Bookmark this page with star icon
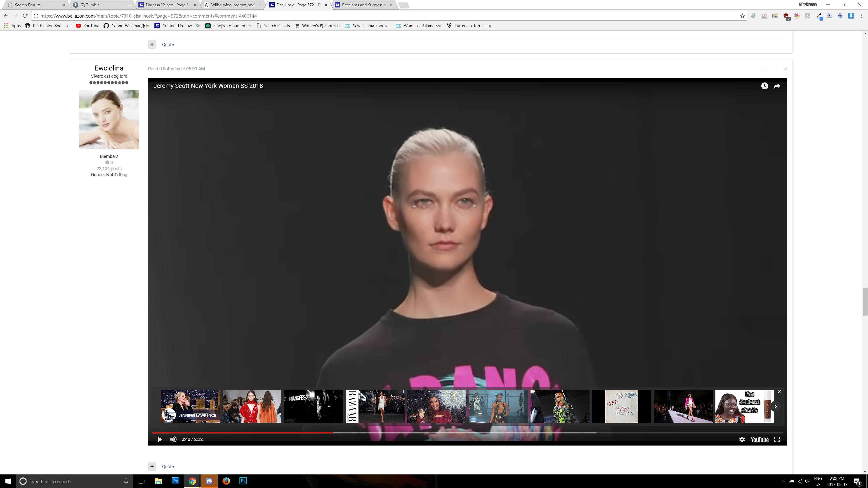The height and width of the screenshot is (488, 868). (x=742, y=16)
